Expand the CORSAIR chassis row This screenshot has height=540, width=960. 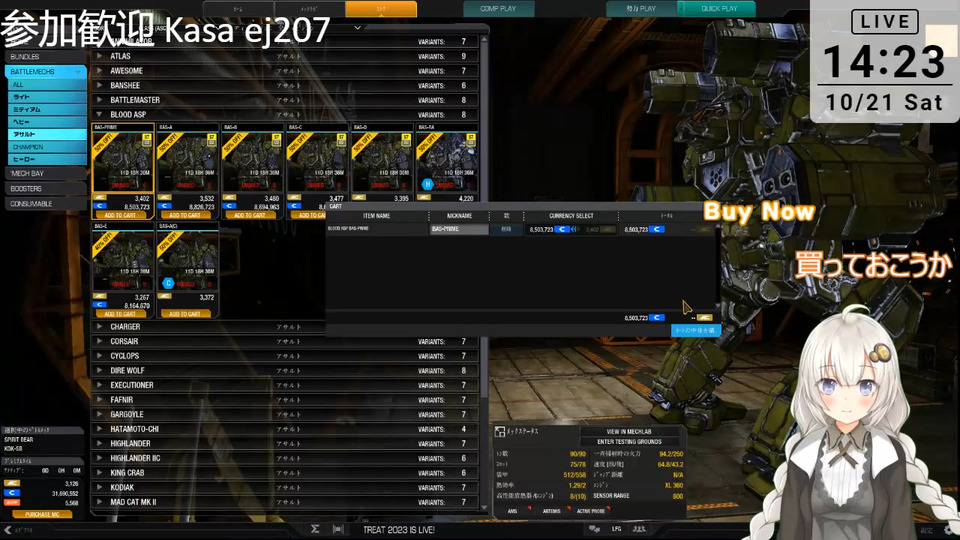[99, 341]
